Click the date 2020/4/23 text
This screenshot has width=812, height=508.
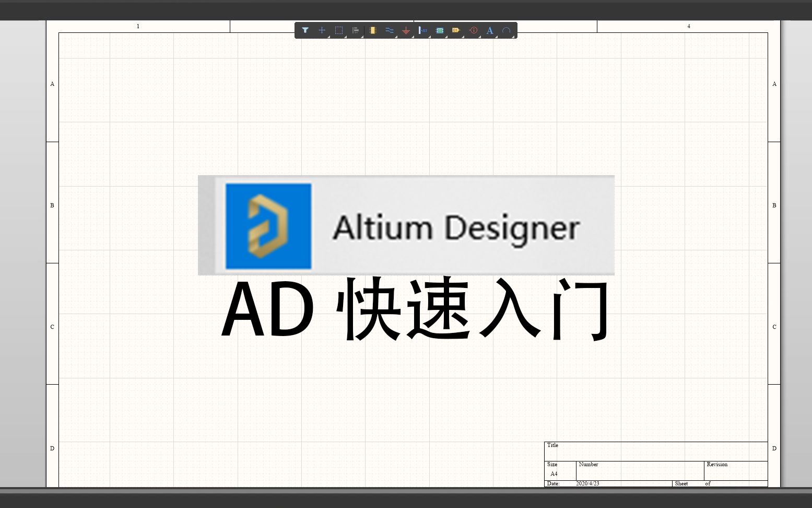587,483
